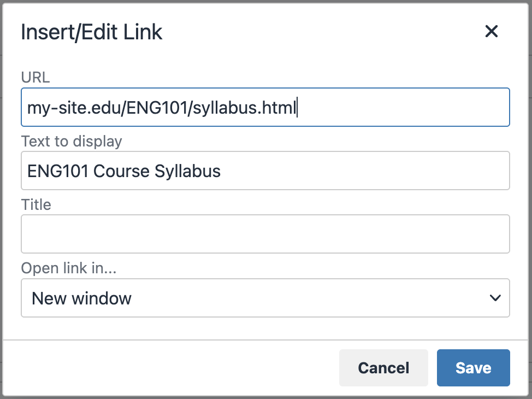
Task: Save the link settings
Action: point(473,368)
